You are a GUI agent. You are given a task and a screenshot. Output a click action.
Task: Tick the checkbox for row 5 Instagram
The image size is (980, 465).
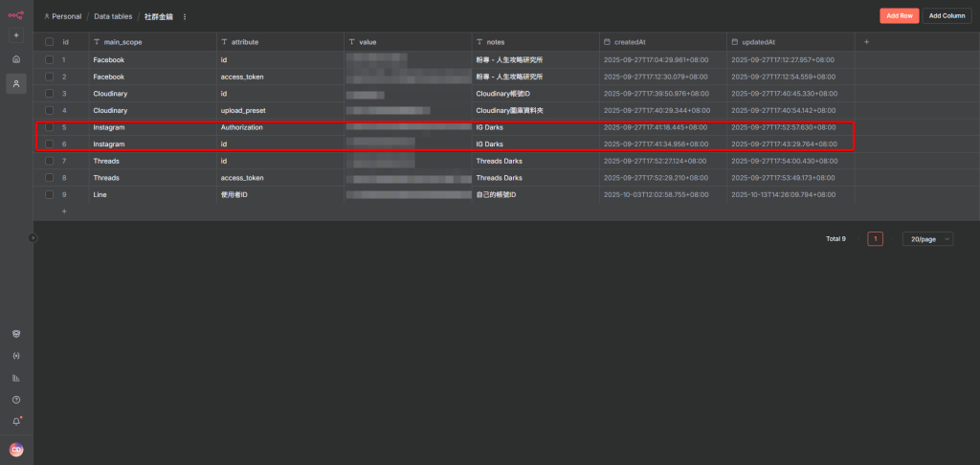click(49, 127)
